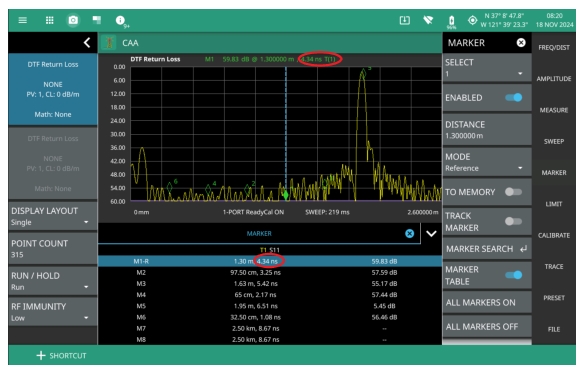
Task: Click the CAA analyzer tower icon
Action: pyautogui.click(x=109, y=42)
